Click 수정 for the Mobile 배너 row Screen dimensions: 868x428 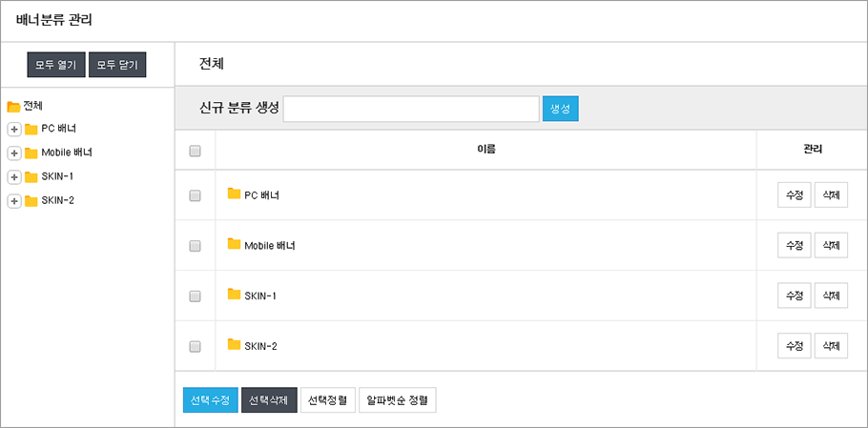(795, 245)
